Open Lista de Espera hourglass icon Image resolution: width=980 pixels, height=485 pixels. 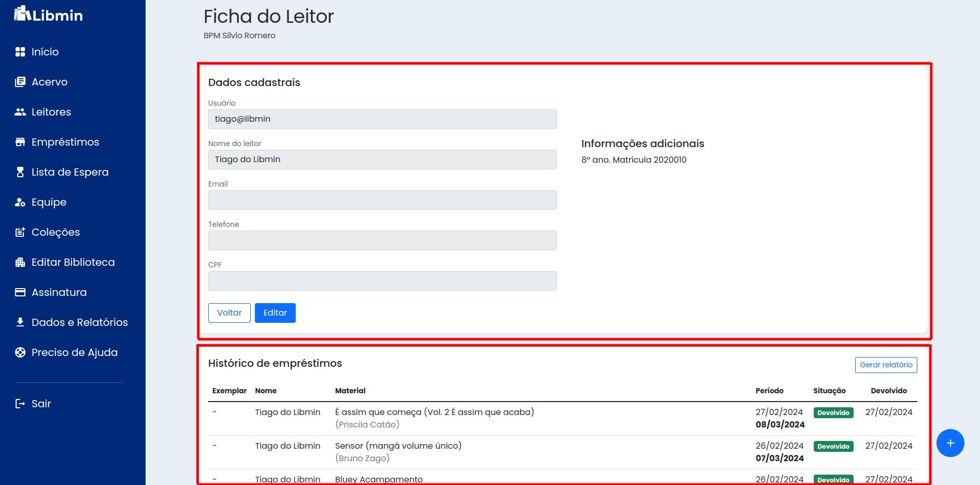(x=20, y=172)
